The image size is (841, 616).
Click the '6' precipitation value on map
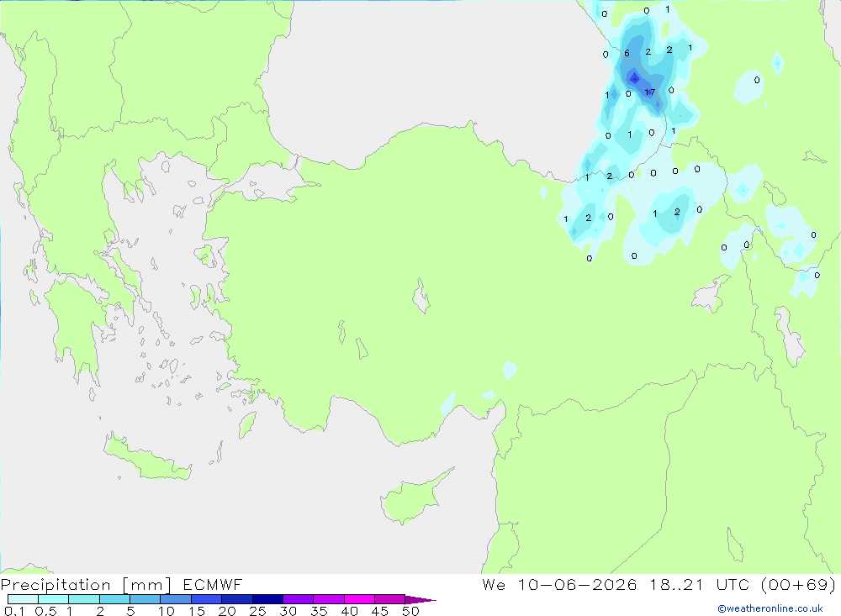[627, 53]
